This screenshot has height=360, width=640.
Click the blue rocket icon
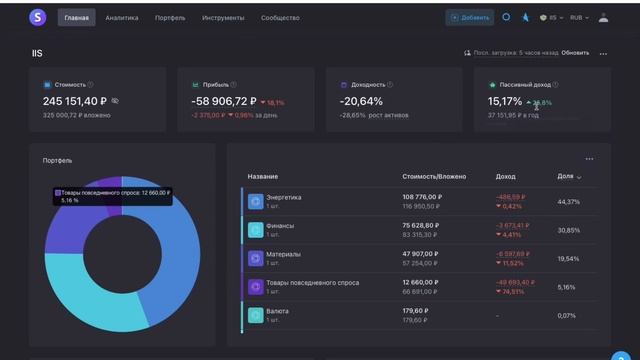526,17
